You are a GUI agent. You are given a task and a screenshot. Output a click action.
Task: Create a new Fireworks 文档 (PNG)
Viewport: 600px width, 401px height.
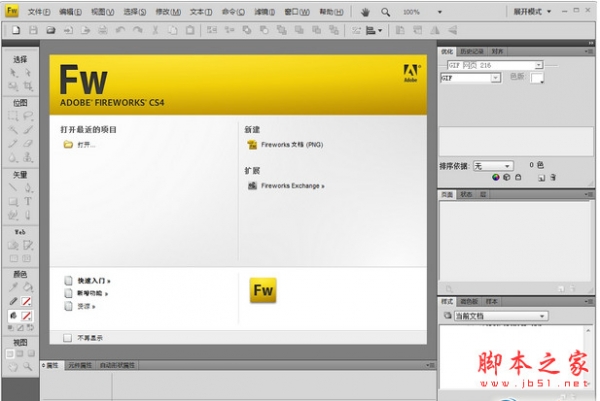click(x=292, y=145)
